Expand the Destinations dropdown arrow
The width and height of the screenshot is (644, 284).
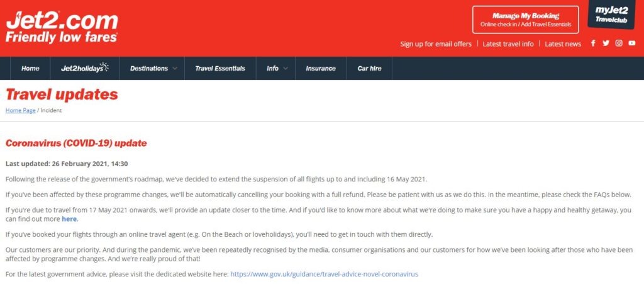[175, 69]
